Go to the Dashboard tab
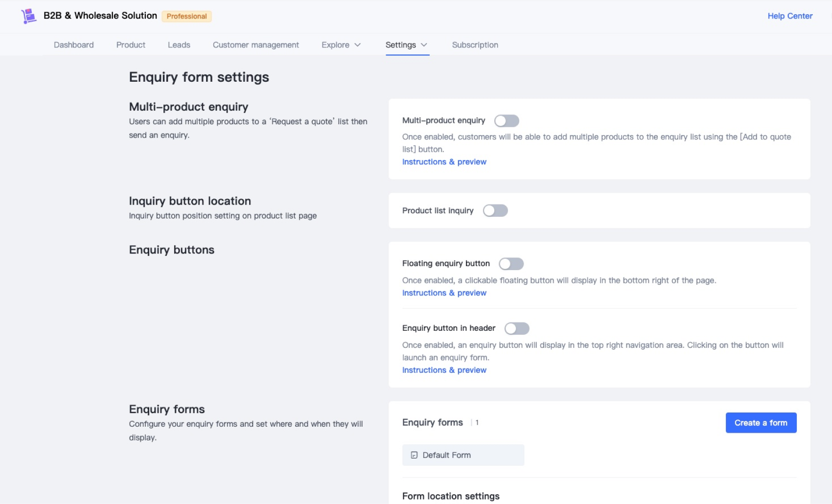832x504 pixels. pyautogui.click(x=74, y=45)
